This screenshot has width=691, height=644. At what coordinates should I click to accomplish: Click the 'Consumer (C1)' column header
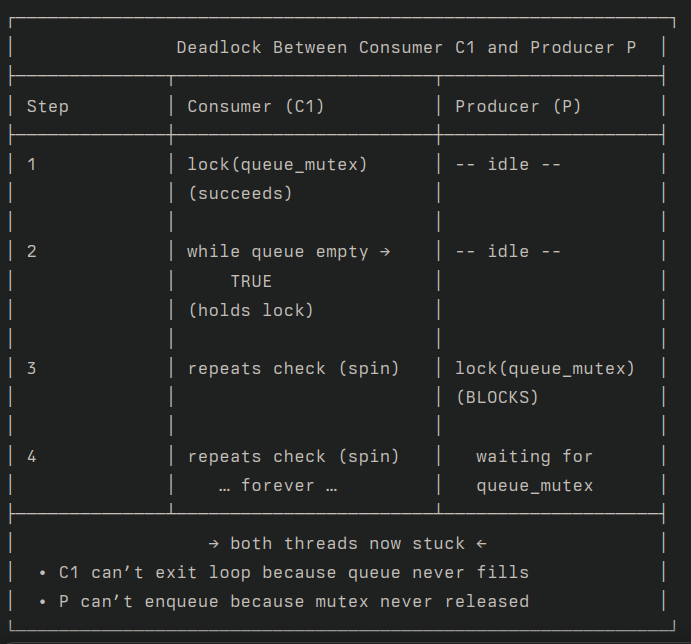click(256, 107)
